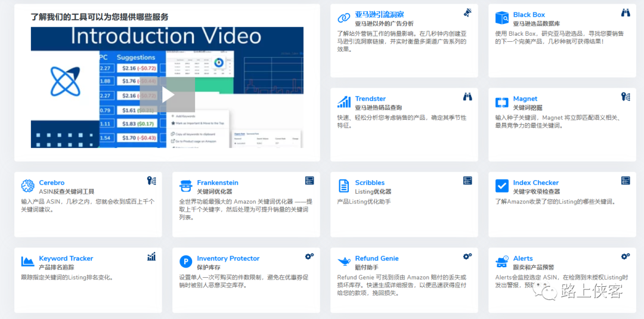Click the listing category icon on Scribbles card
The height and width of the screenshot is (319, 644).
(x=467, y=181)
